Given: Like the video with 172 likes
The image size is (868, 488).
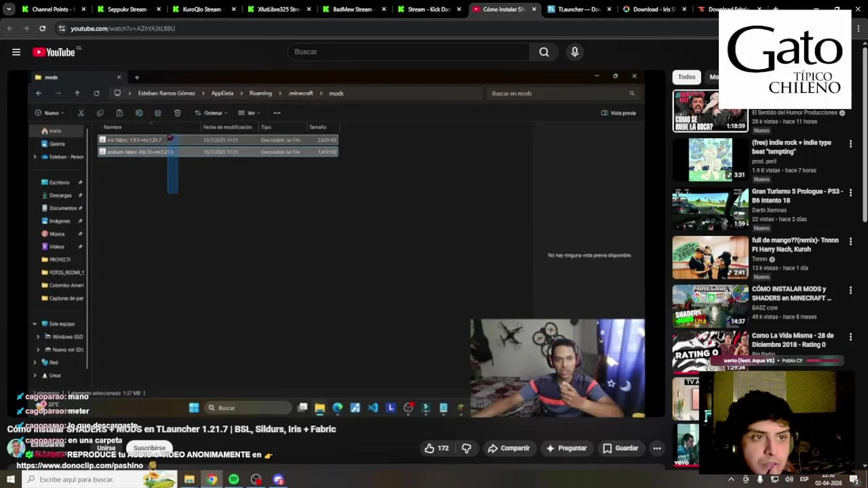Looking at the screenshot, I should pos(437,448).
